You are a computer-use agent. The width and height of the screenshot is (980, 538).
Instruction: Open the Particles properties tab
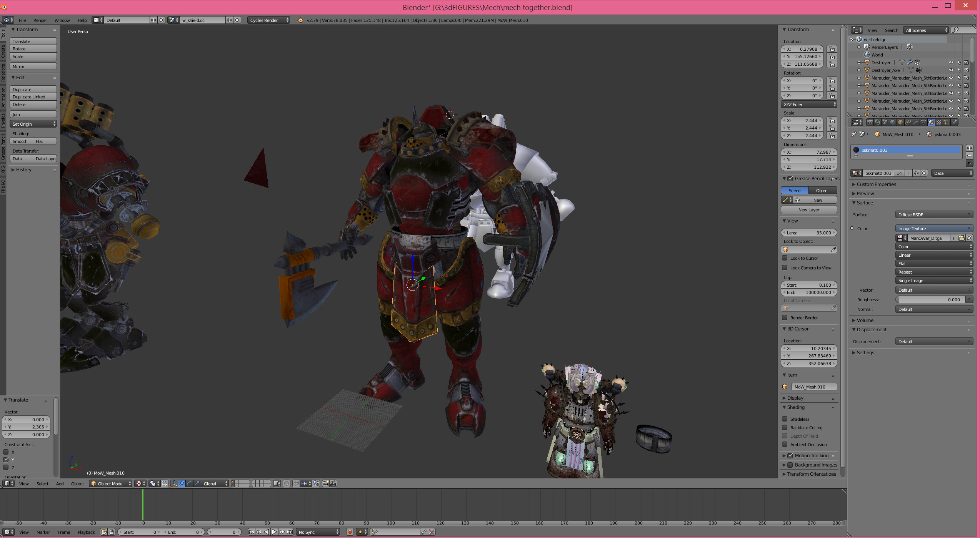946,122
